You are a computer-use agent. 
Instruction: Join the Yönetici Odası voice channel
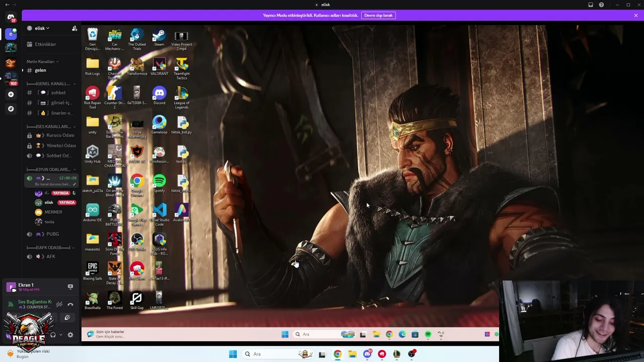[x=52, y=145]
